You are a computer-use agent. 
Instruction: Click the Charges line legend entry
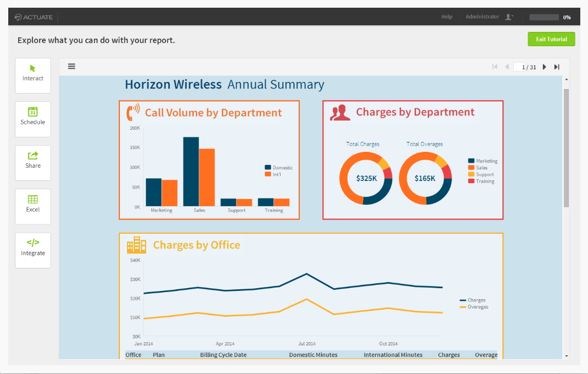click(x=472, y=300)
